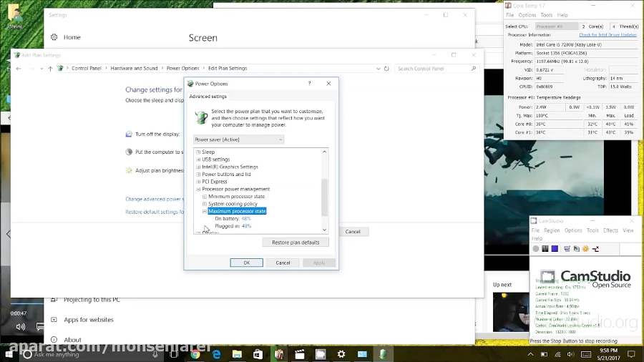The height and width of the screenshot is (362, 644).
Task: Click Hardware and Sound breadcrumb
Action: click(x=134, y=69)
